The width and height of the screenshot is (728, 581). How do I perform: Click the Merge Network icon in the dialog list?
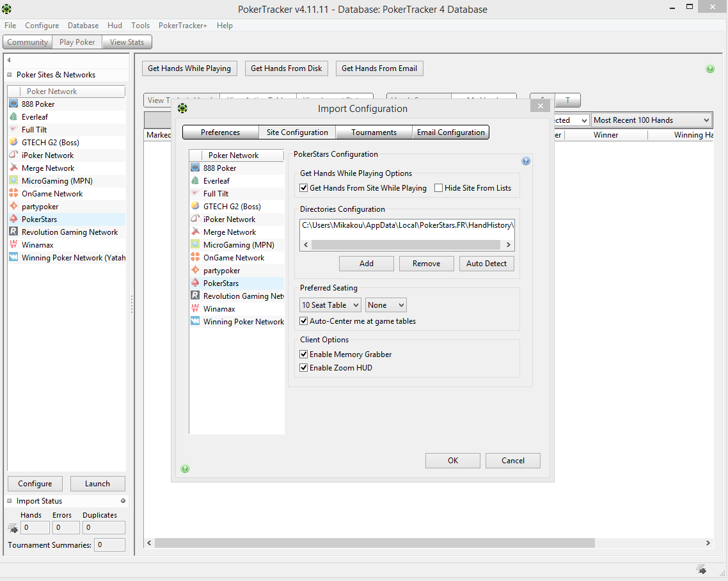pyautogui.click(x=196, y=232)
